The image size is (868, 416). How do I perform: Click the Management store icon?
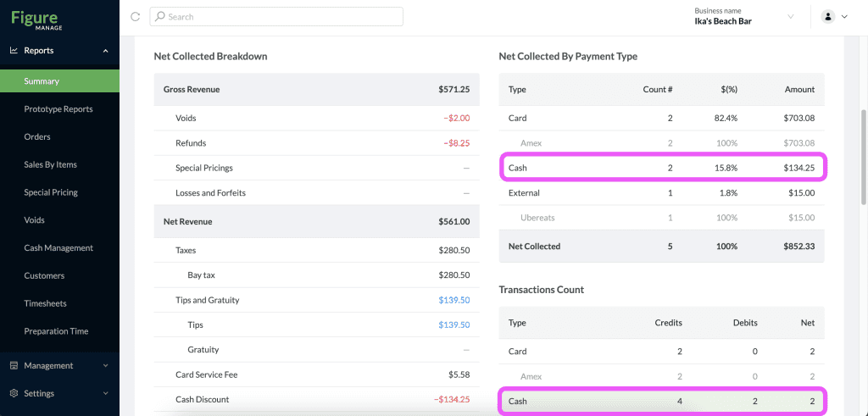click(14, 366)
